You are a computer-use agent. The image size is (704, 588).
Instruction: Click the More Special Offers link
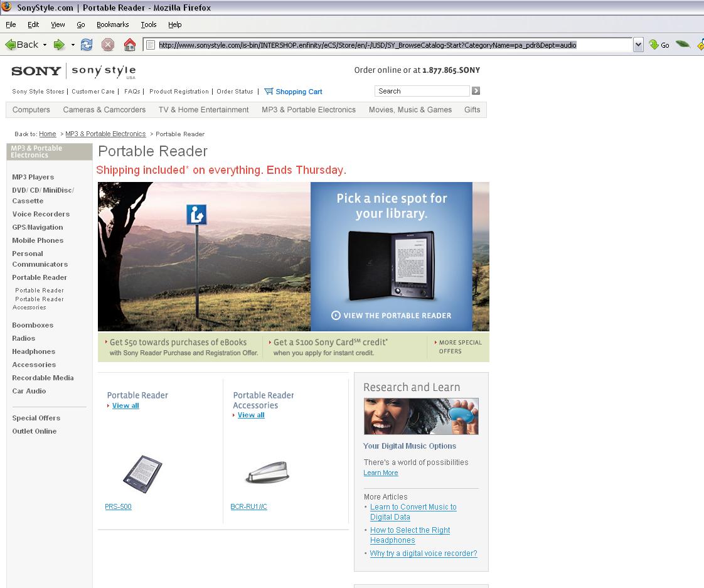460,347
